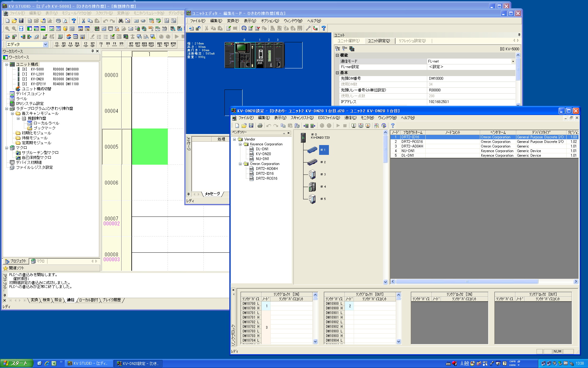Pin the workspace panel
Viewport: 588px width, 368px height.
(x=92, y=51)
